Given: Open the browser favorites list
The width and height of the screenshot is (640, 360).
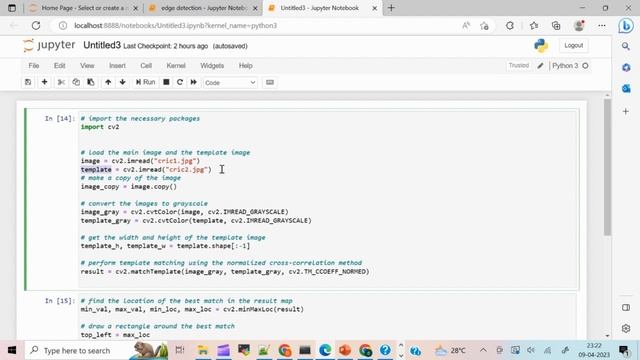Looking at the screenshot, I should [x=534, y=26].
